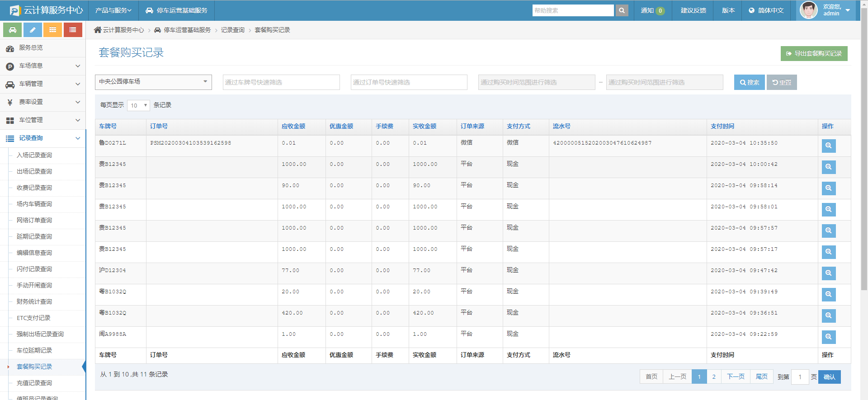Click the red list shortcut icon
Image resolution: width=868 pixels, height=400 pixels.
pyautogui.click(x=72, y=30)
